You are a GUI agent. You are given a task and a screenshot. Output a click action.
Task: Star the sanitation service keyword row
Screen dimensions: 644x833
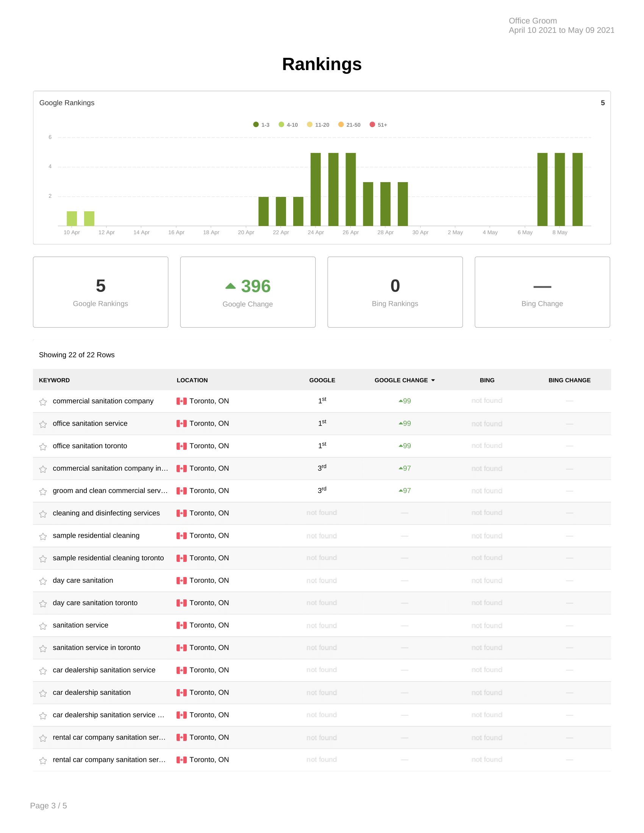coord(43,626)
